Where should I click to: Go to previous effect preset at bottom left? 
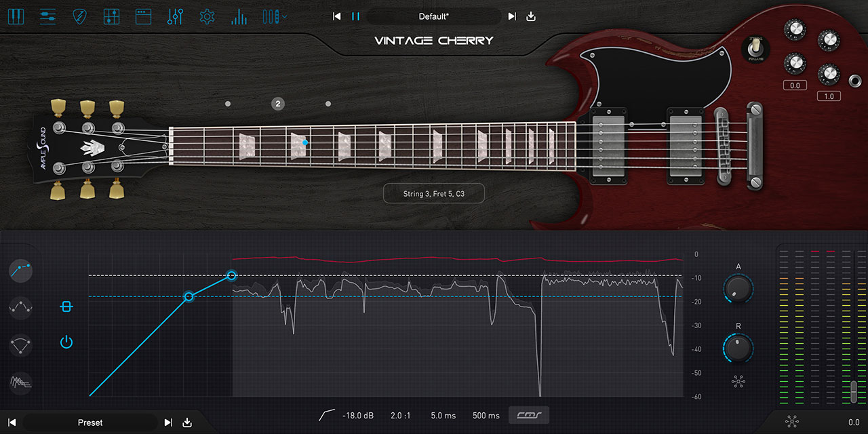(12, 422)
